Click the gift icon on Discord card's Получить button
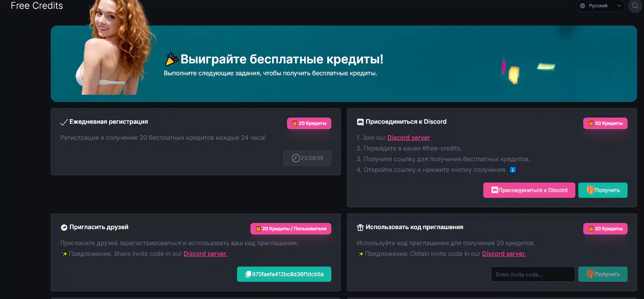This screenshot has height=299, width=644. click(x=591, y=189)
